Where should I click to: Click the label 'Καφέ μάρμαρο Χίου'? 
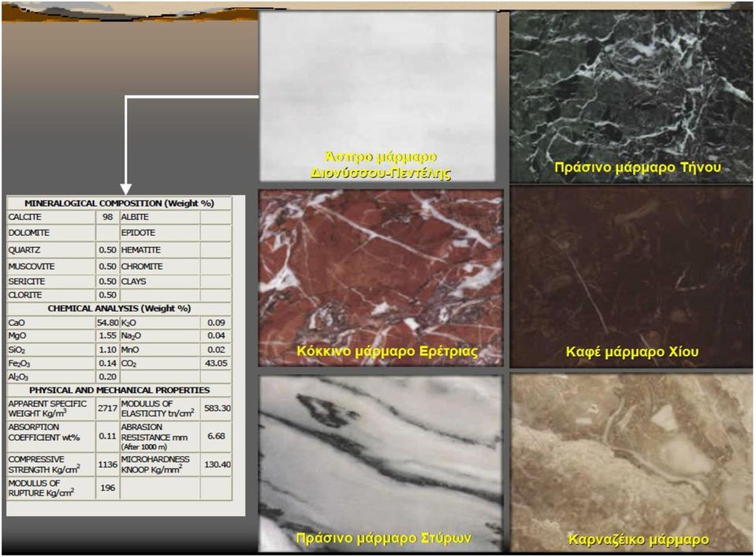point(631,351)
